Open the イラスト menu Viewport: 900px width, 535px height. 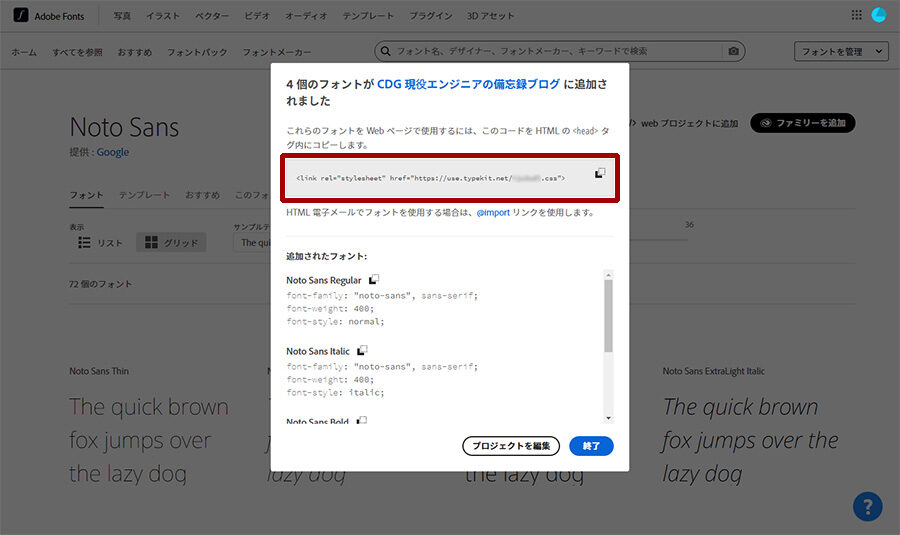click(162, 15)
